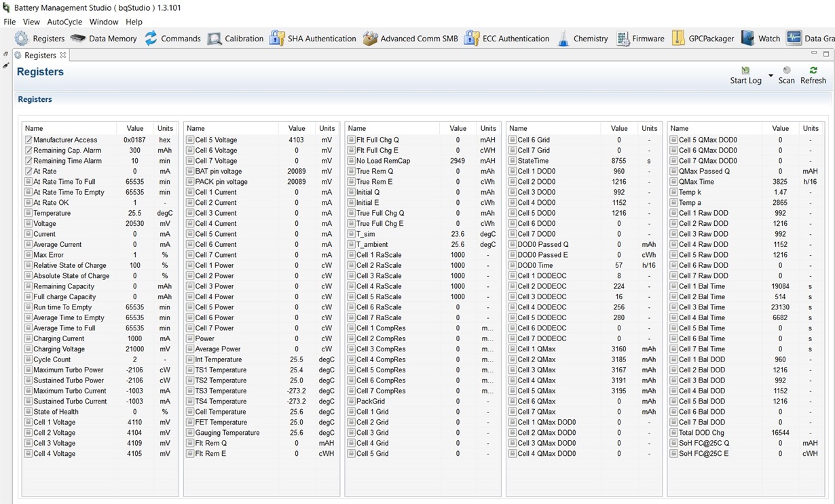Select the SoH FC@25C Q row
This screenshot has width=835, height=504.
coord(745,443)
